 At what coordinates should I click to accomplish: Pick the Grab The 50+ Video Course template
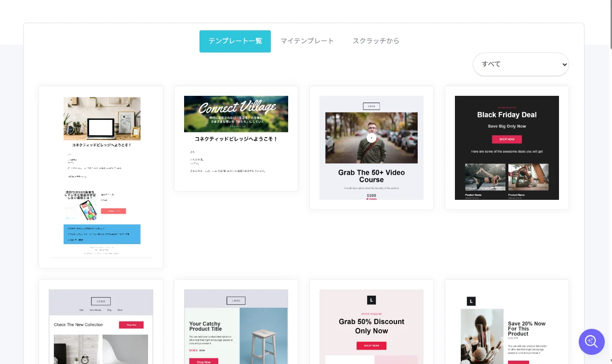pyautogui.click(x=372, y=148)
